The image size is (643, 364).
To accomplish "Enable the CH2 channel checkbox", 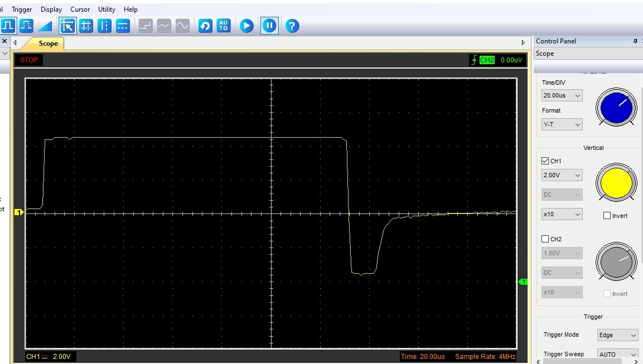I will 545,239.
